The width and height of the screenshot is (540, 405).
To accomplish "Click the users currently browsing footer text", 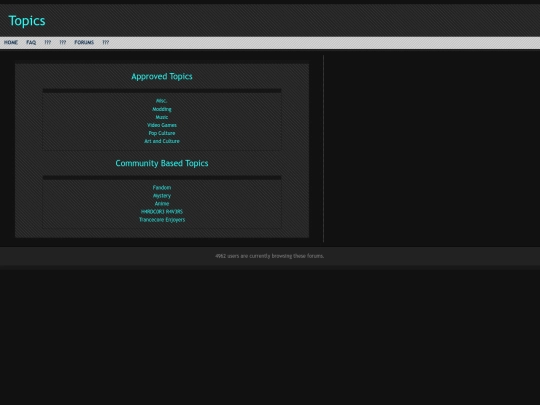I will [270, 256].
